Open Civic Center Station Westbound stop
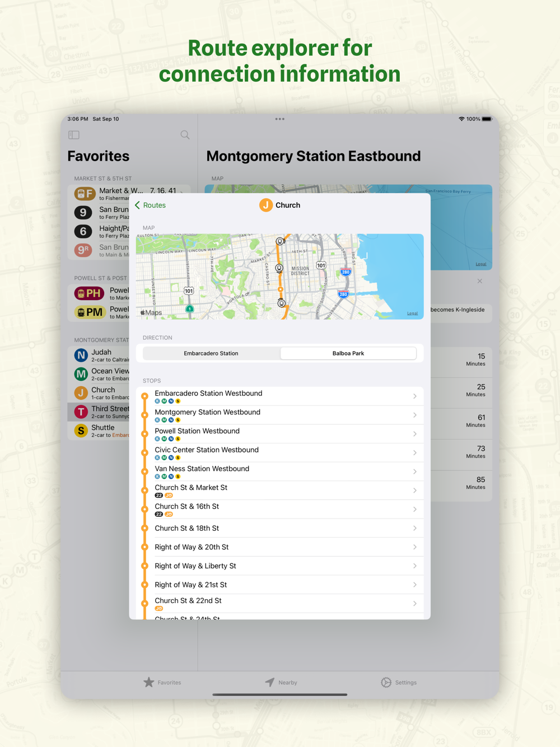Image resolution: width=560 pixels, height=747 pixels. [280, 452]
